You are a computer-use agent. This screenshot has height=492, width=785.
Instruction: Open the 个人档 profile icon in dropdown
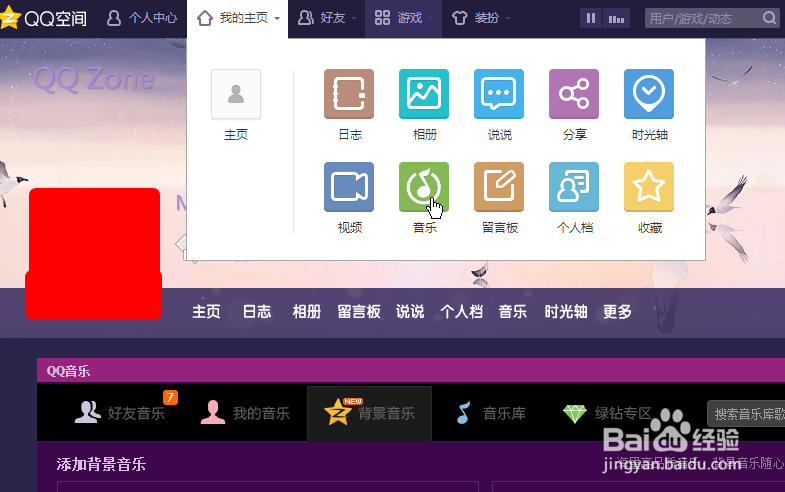pyautogui.click(x=574, y=187)
